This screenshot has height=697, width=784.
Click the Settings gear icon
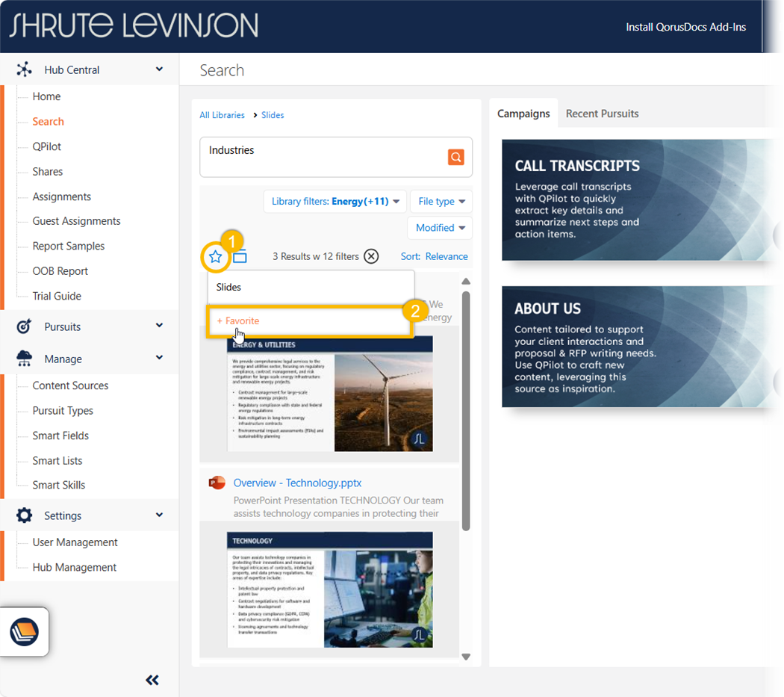pos(24,515)
